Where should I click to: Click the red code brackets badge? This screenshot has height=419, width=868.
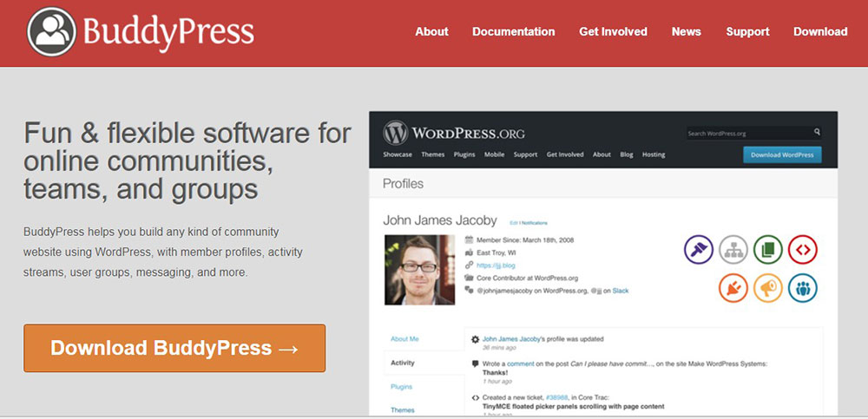click(802, 250)
